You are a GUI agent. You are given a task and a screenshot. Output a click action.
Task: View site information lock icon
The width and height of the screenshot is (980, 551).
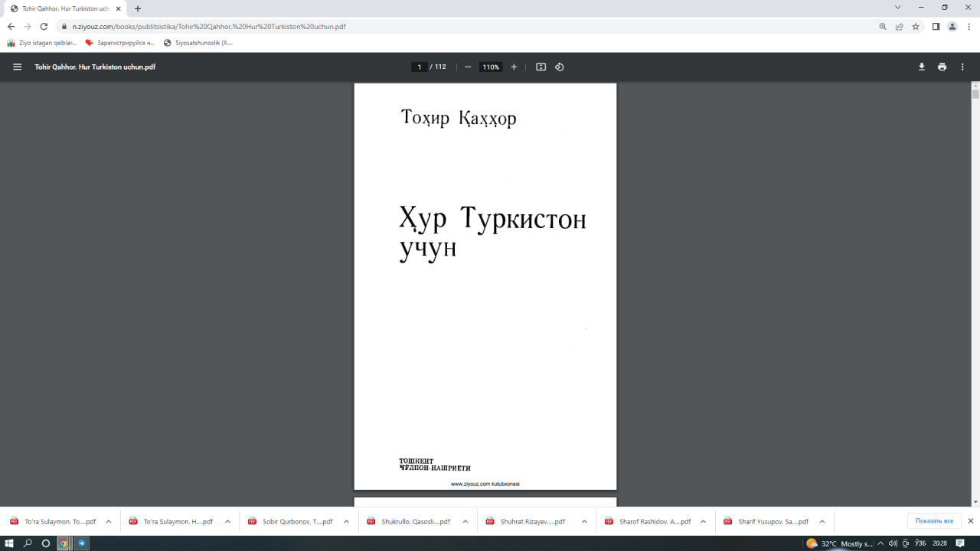tap(64, 26)
